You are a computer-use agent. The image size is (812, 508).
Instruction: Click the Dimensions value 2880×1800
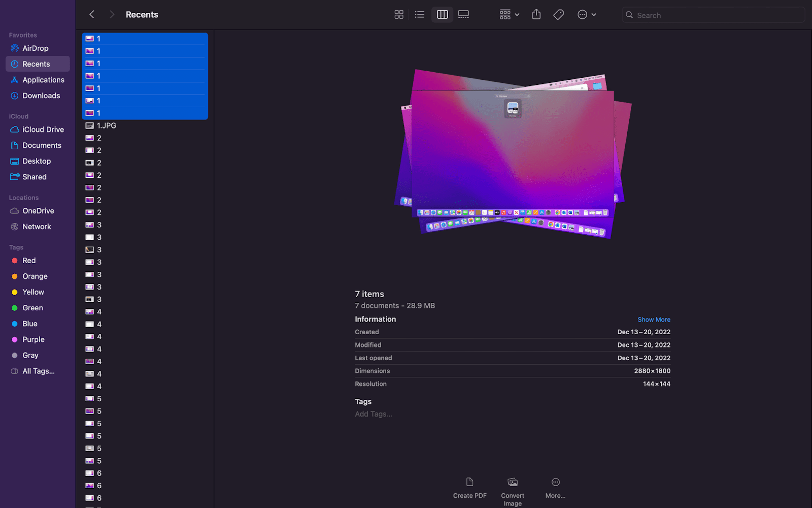coord(652,371)
